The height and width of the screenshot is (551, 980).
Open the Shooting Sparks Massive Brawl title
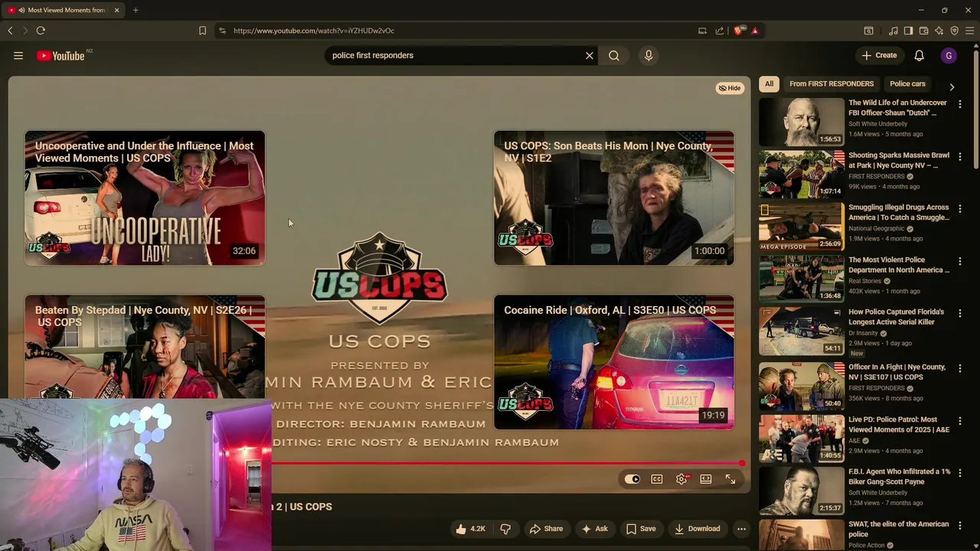point(899,160)
